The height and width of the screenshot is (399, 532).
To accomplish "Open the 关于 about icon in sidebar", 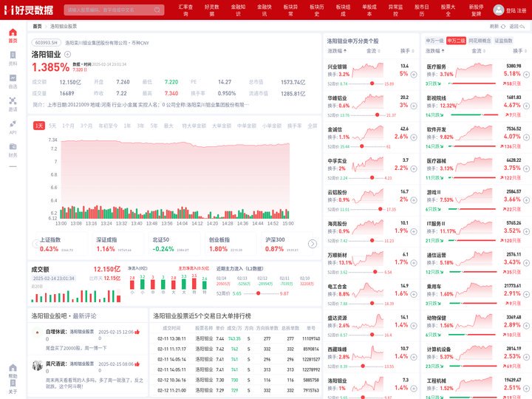I will (x=13, y=386).
